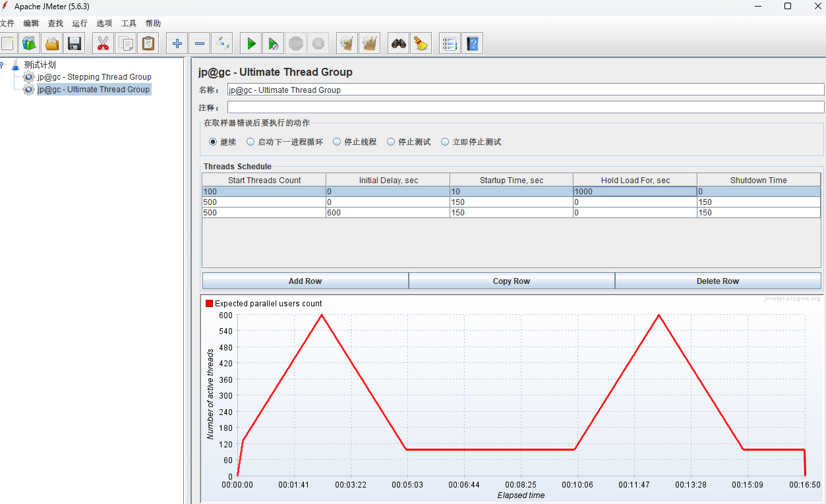Click Hold Load For, sec column header
Image resolution: width=826 pixels, height=504 pixels.
pyautogui.click(x=635, y=180)
